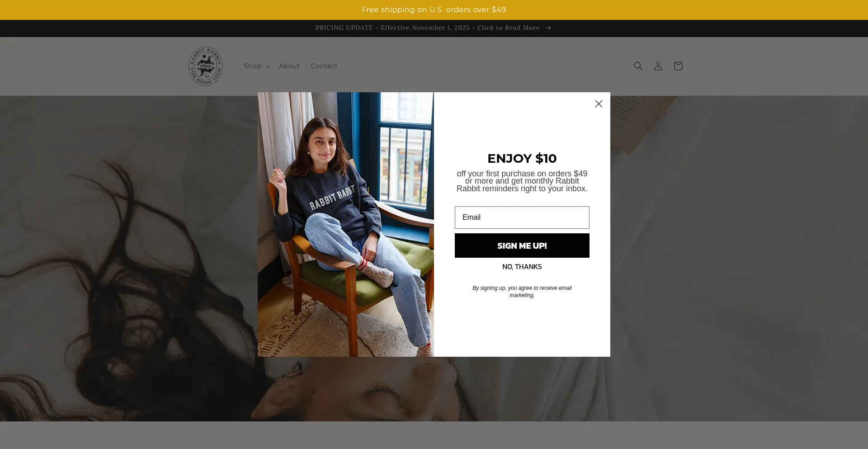Image resolution: width=868 pixels, height=449 pixels.
Task: Click the Rabbit Rabbit round logo
Action: coord(206,66)
